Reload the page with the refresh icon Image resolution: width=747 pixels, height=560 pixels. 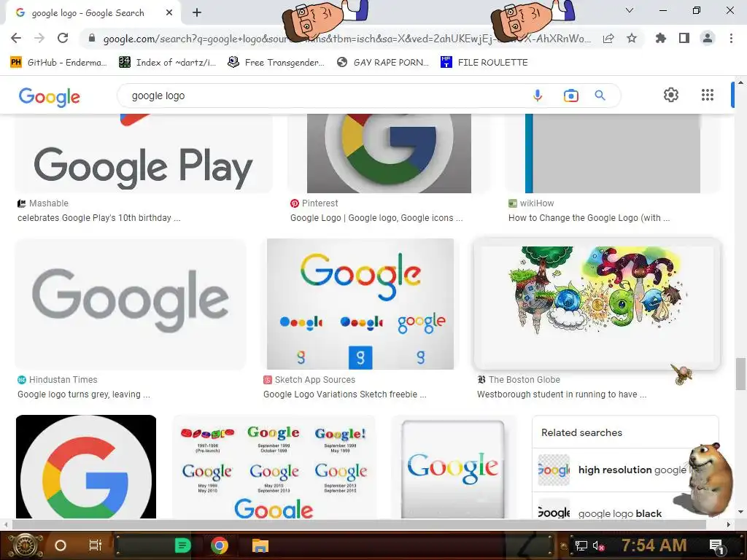tap(63, 38)
